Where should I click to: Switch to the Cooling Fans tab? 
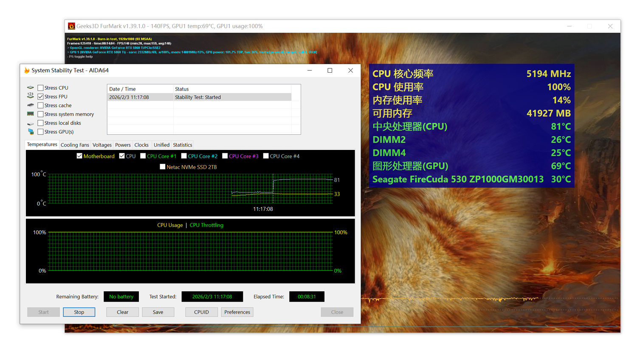click(75, 145)
